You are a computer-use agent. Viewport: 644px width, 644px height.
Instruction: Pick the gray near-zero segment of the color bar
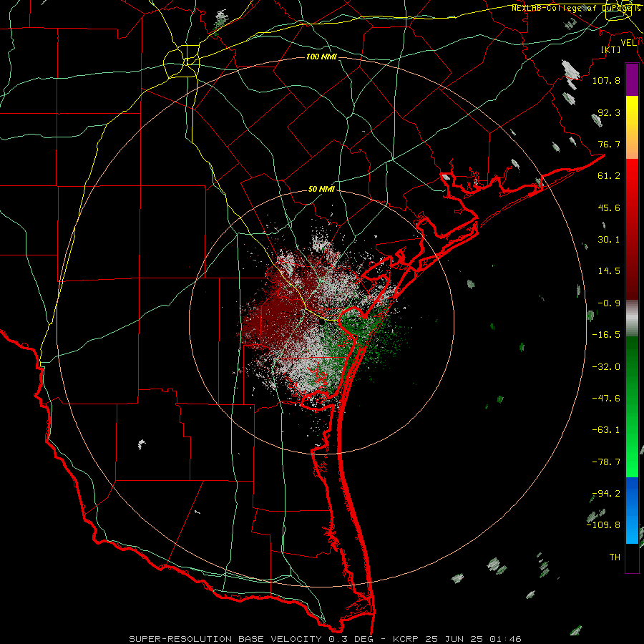[x=632, y=318]
